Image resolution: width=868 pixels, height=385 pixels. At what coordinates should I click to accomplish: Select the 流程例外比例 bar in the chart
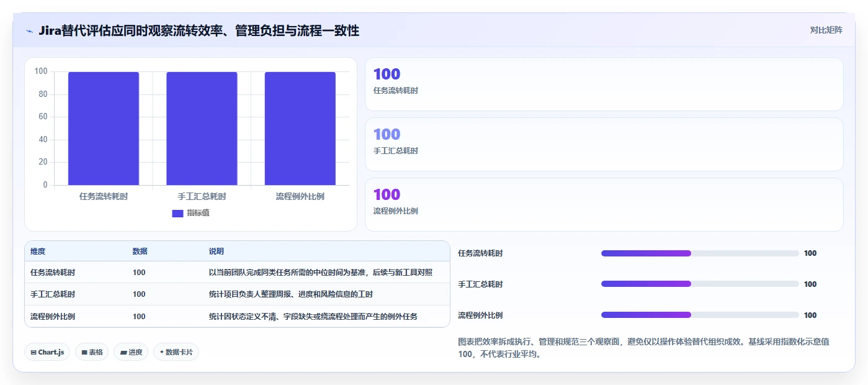pos(300,129)
